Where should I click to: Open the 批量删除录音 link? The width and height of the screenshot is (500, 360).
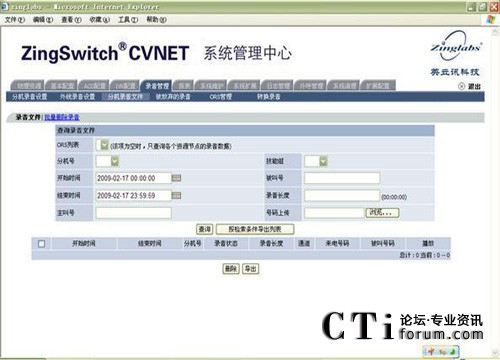pyautogui.click(x=62, y=117)
